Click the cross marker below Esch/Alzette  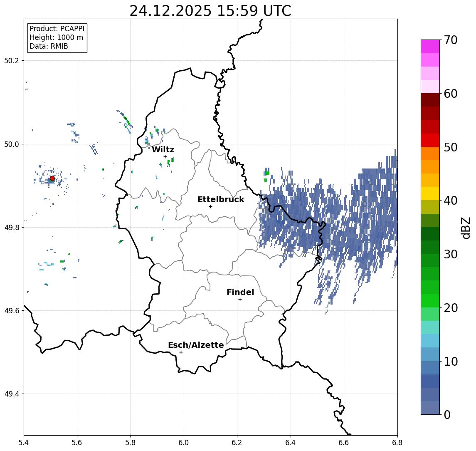pos(181,352)
